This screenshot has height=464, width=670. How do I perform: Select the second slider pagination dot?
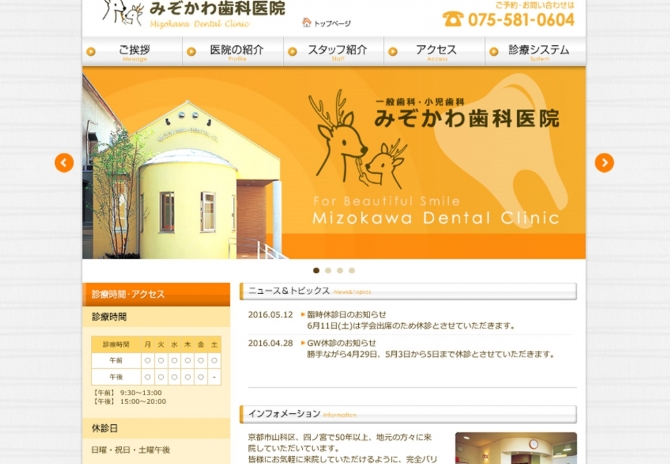click(x=328, y=270)
